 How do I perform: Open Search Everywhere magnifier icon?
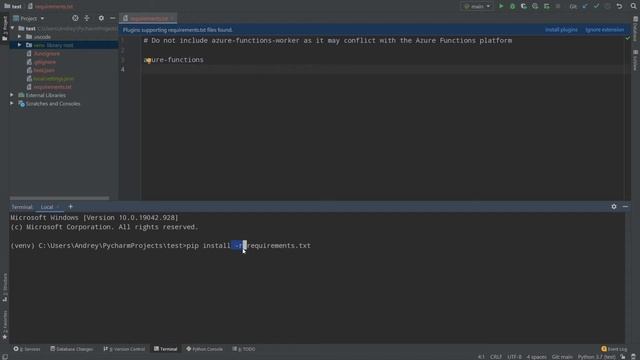pyautogui.click(x=633, y=6)
